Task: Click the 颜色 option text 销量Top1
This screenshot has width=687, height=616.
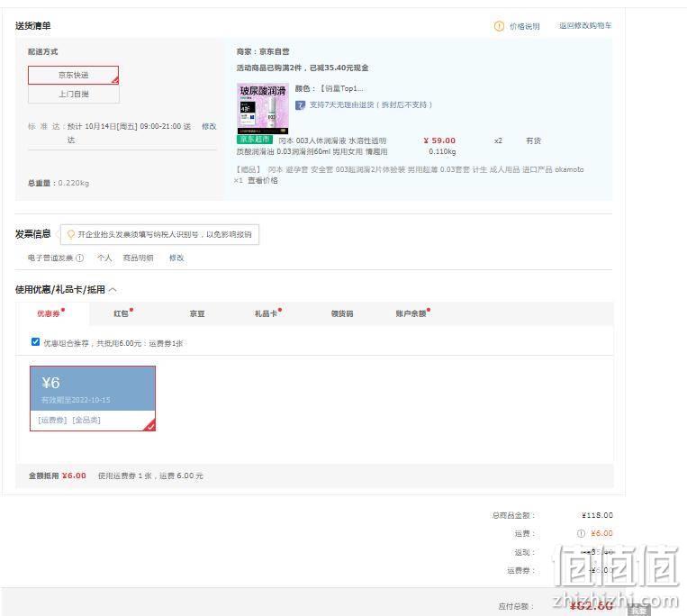Action: (342, 88)
